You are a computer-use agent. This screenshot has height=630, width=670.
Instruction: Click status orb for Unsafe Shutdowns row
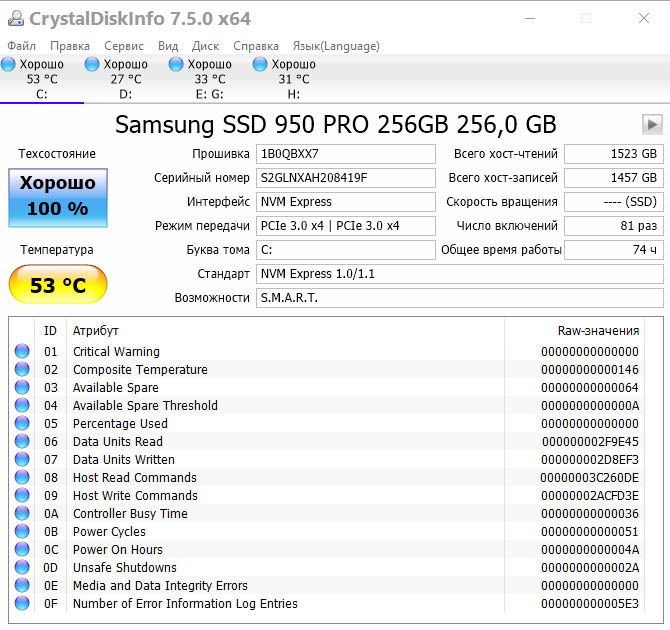(22, 567)
